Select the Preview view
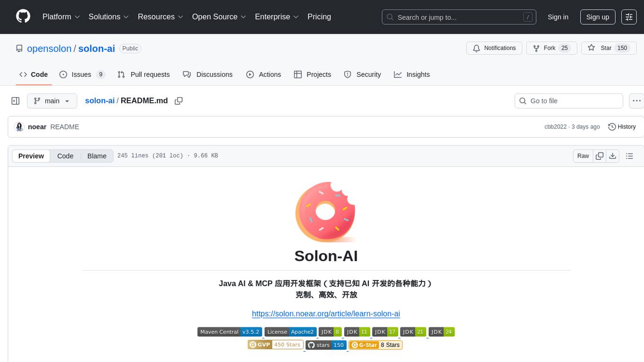The height and width of the screenshot is (362, 644). click(31, 156)
